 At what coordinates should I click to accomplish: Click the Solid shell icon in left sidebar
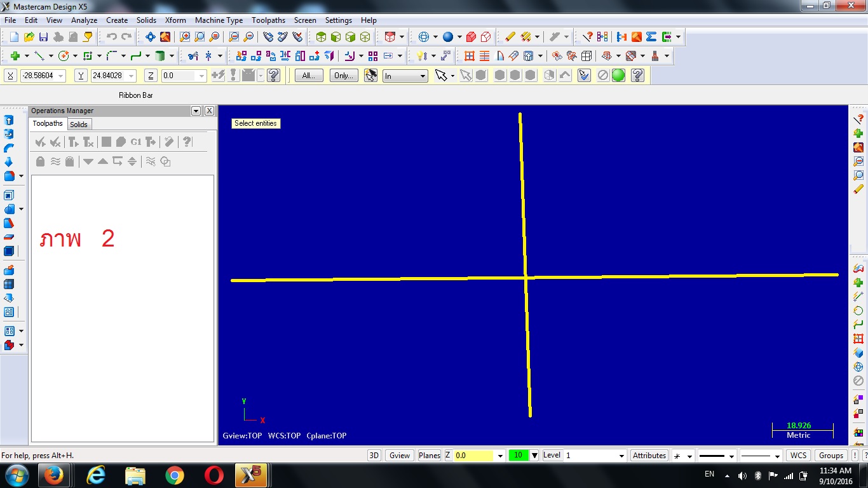coord(9,196)
